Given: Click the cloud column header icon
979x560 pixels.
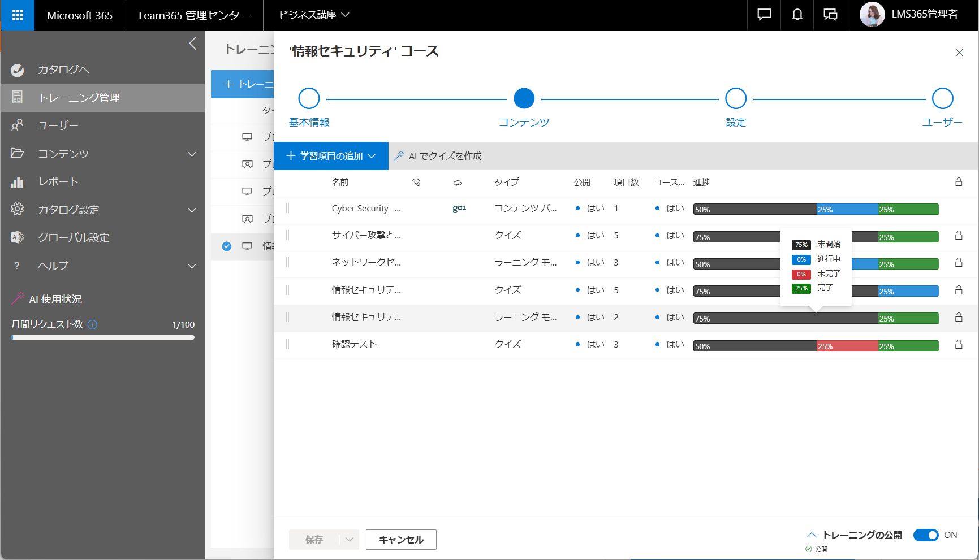Looking at the screenshot, I should (x=458, y=183).
